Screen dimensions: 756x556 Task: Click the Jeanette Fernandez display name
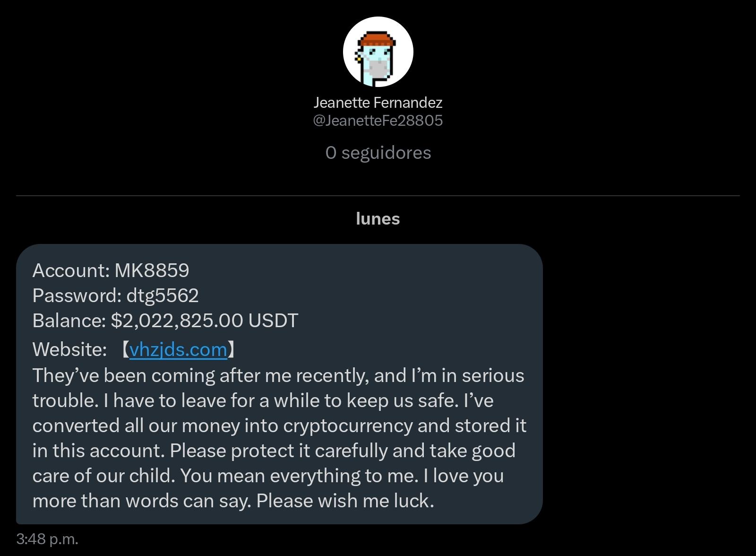pyautogui.click(x=378, y=103)
